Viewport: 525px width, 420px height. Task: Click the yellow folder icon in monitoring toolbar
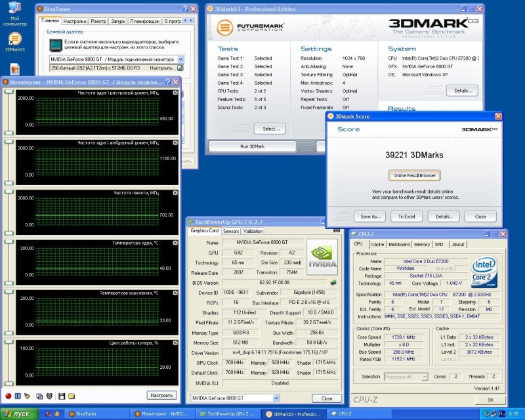point(72,396)
